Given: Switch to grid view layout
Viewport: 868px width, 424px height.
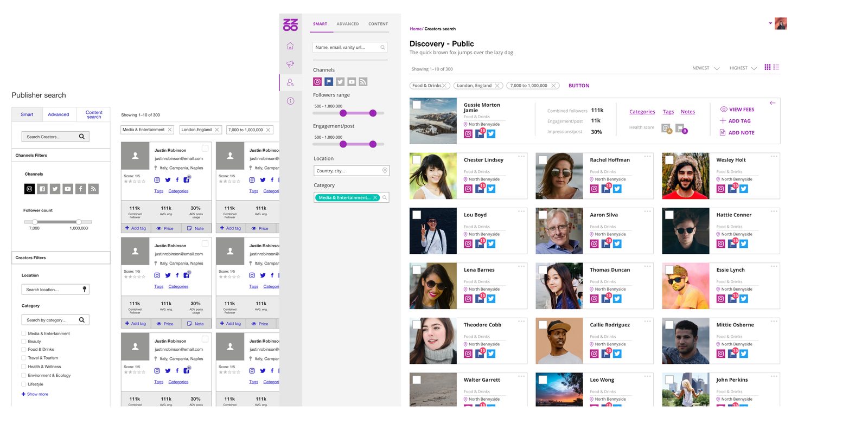Looking at the screenshot, I should (768, 67).
